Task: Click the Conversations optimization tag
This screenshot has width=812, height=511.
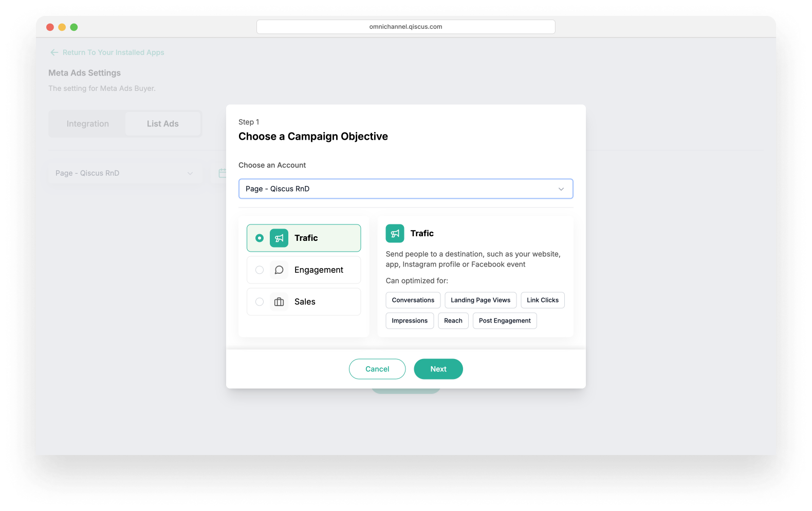Action: [413, 300]
